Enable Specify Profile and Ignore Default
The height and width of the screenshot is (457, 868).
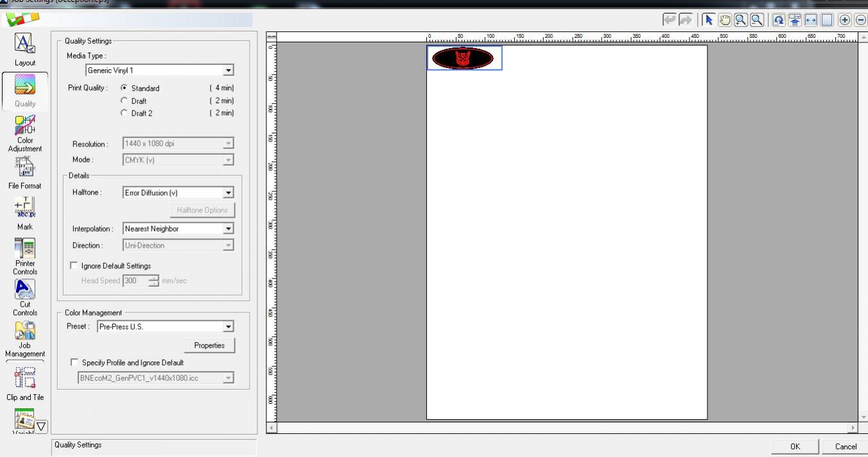pos(74,363)
